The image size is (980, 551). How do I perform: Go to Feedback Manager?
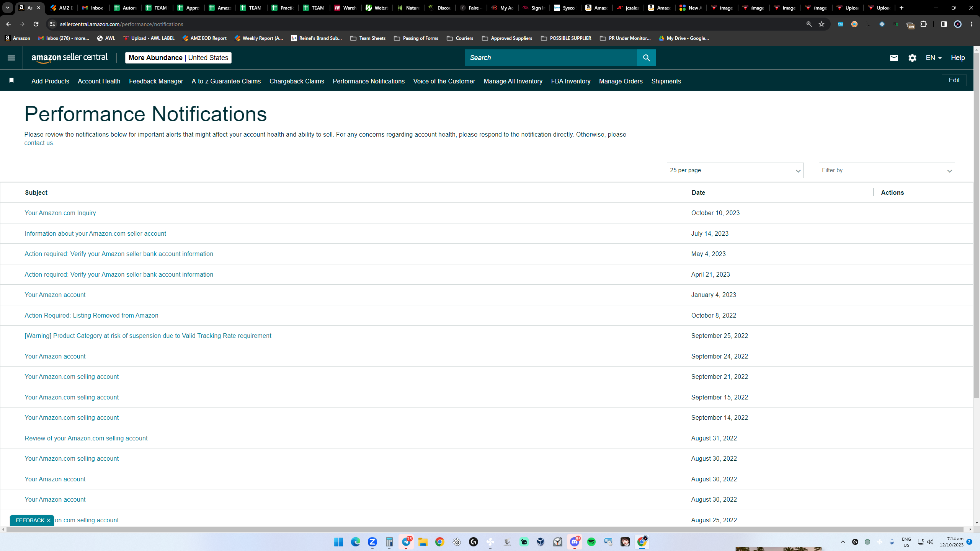click(156, 81)
